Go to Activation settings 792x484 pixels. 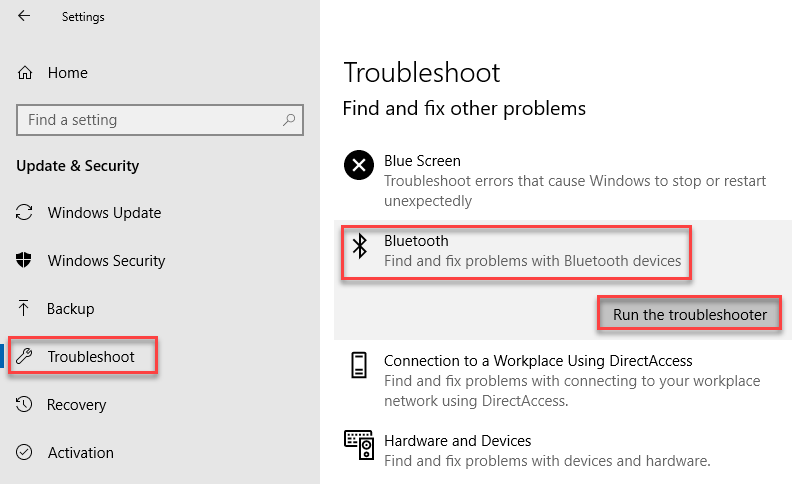pyautogui.click(x=81, y=453)
